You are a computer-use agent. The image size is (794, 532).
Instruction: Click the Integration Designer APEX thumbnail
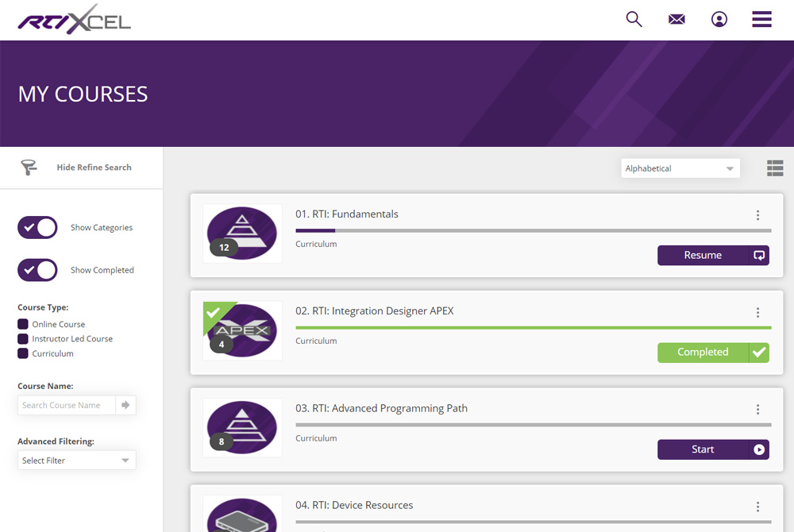(242, 330)
